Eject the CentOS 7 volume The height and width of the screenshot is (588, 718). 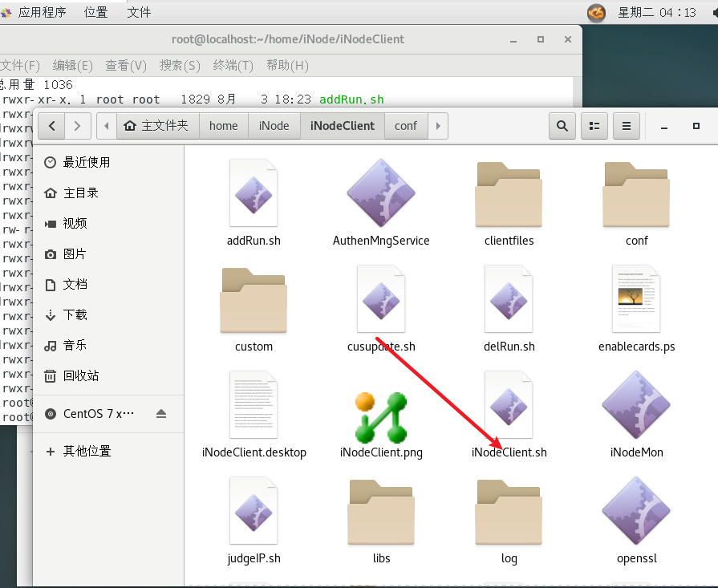pos(160,414)
